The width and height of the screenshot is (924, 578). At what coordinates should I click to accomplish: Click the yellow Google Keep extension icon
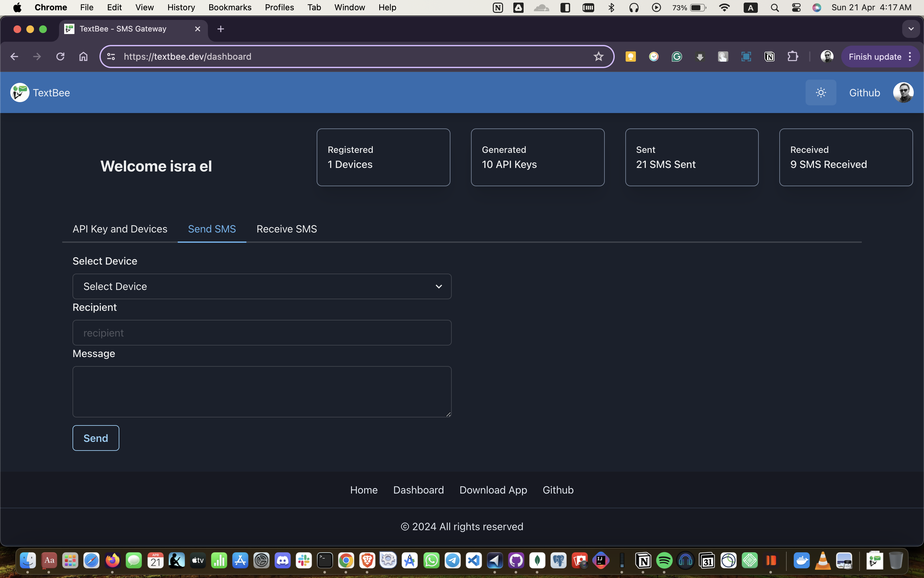click(630, 57)
